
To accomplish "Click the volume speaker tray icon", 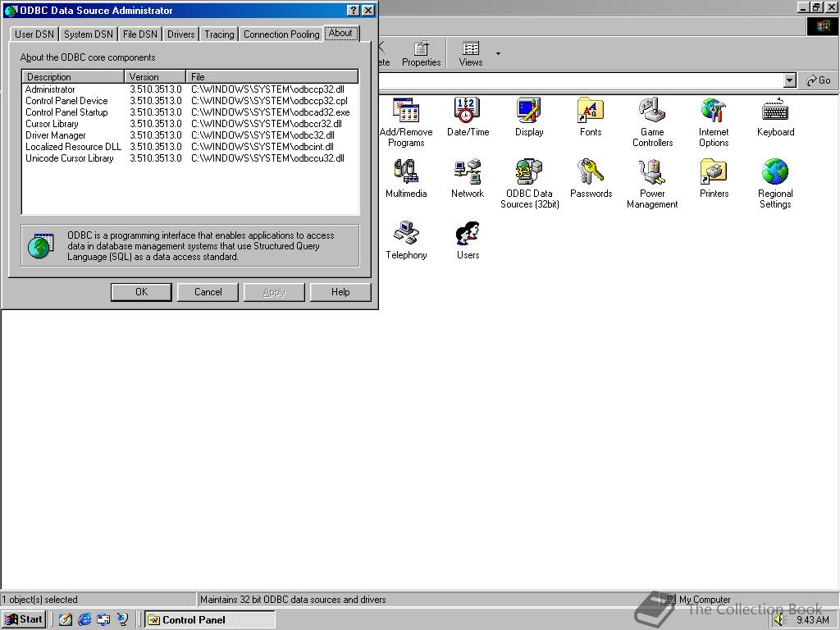I will [x=779, y=620].
